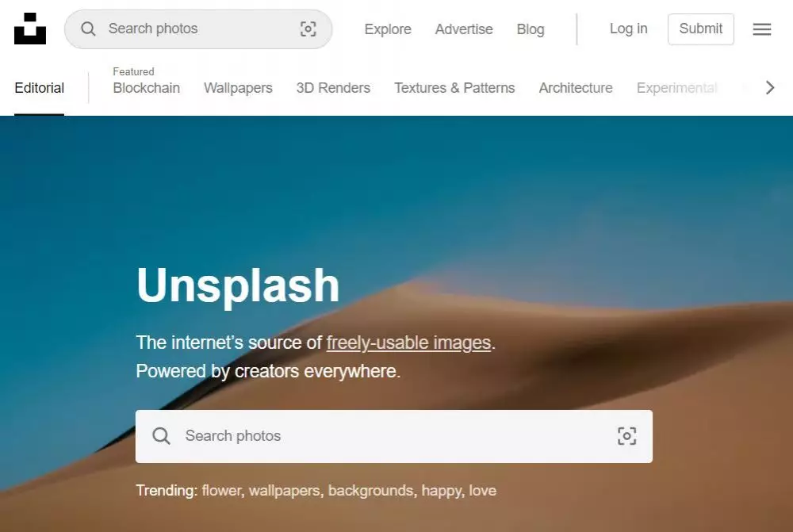The image size is (793, 532).
Task: Open visual search in top search bar
Action: coord(308,29)
